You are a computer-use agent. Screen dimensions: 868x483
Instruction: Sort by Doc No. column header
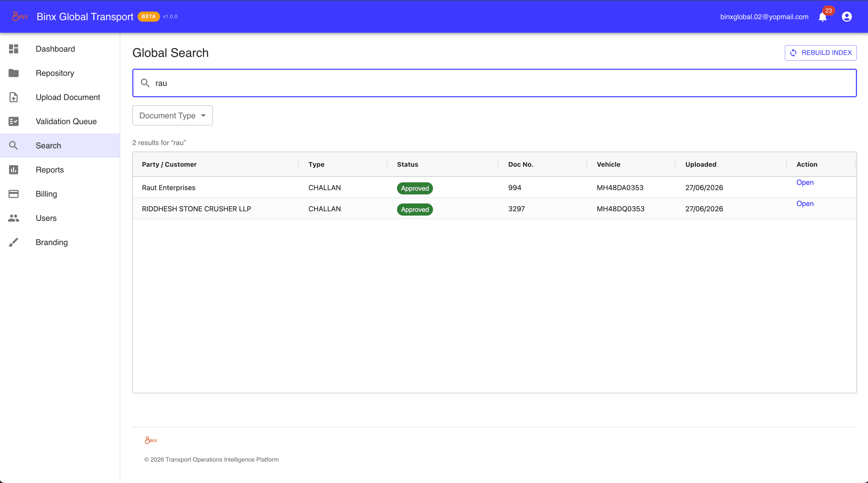pyautogui.click(x=521, y=164)
